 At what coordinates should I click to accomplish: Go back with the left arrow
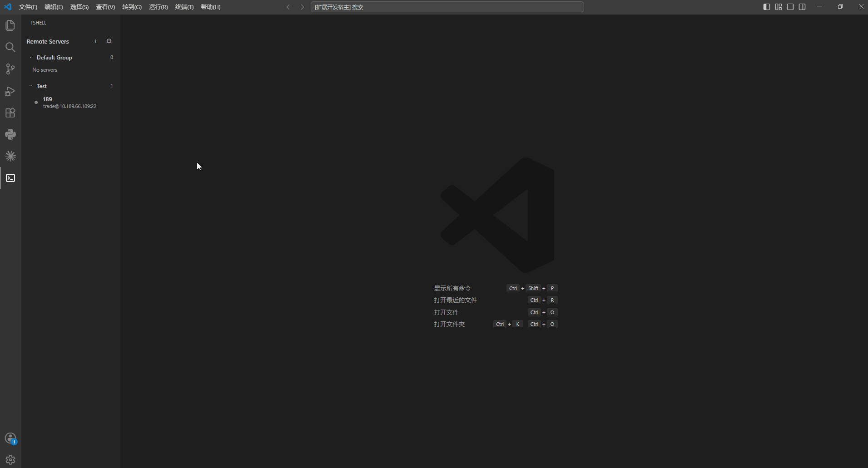[289, 7]
